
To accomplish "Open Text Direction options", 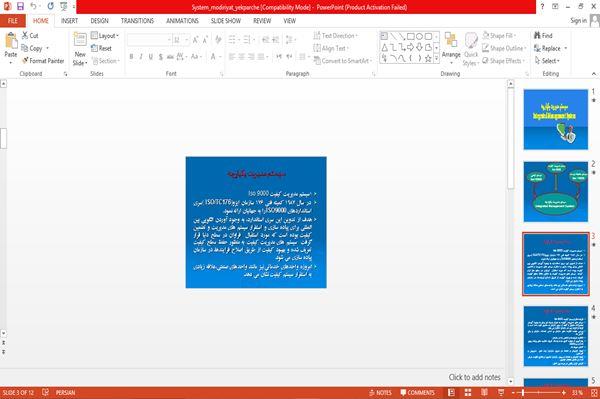I will pyautogui.click(x=336, y=36).
